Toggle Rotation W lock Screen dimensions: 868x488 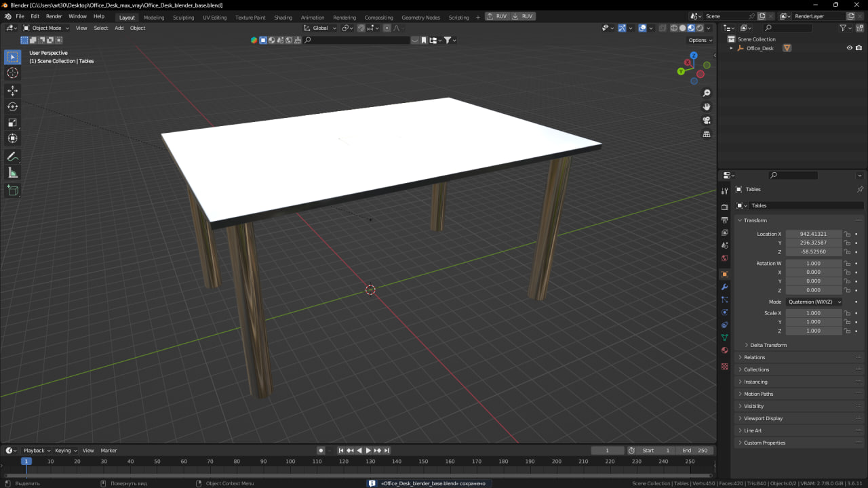point(848,263)
